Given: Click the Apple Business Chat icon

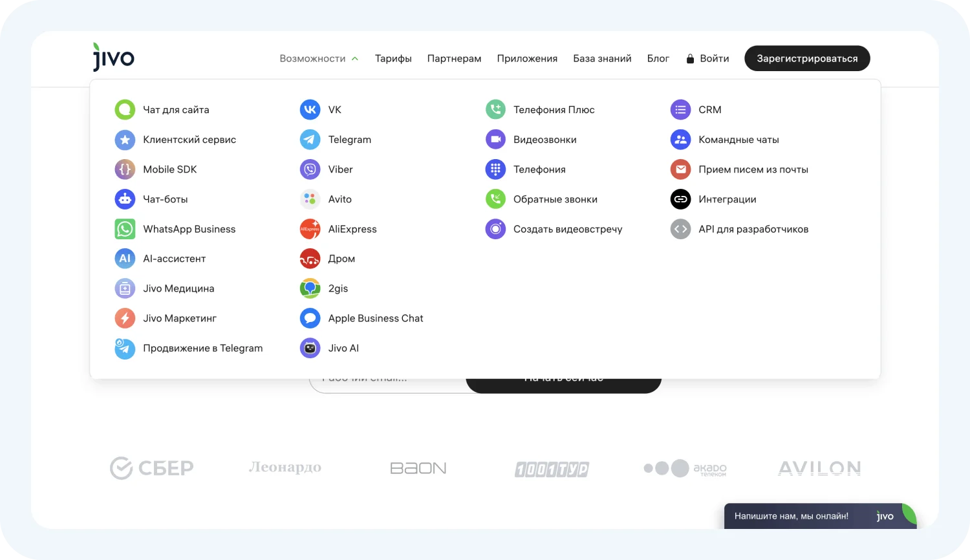Looking at the screenshot, I should coord(310,318).
